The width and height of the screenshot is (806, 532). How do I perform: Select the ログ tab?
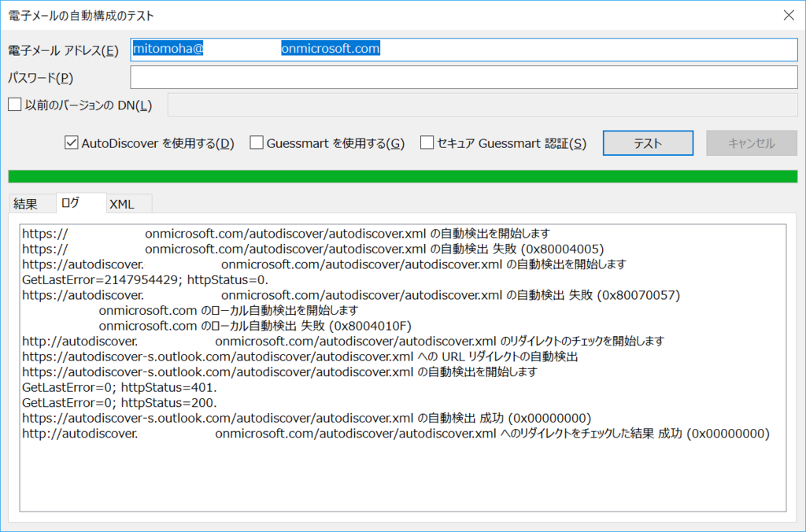81,202
